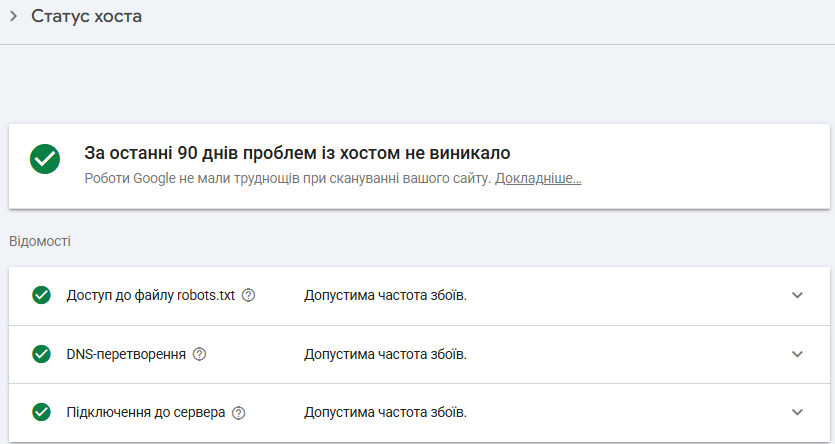Expand the Підключення до сервера row chevron
This screenshot has width=835, height=444.
pos(797,412)
